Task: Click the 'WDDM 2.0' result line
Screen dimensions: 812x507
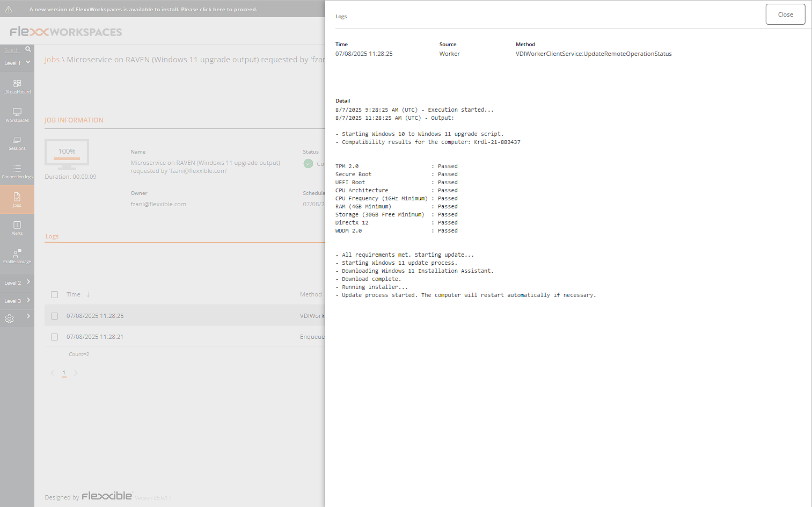Action: coord(397,231)
